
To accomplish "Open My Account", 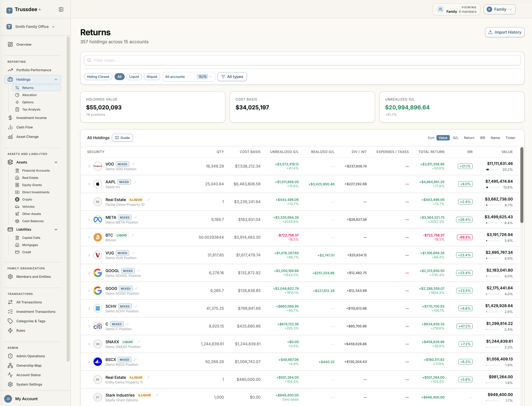I will 26,399.
